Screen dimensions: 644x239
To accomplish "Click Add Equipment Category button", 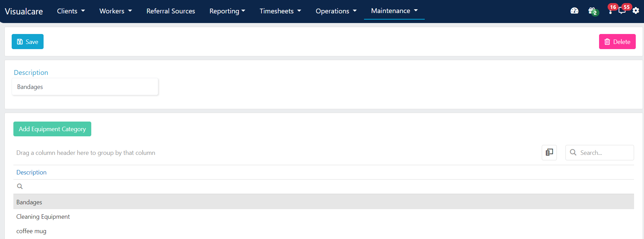I will pos(52,129).
